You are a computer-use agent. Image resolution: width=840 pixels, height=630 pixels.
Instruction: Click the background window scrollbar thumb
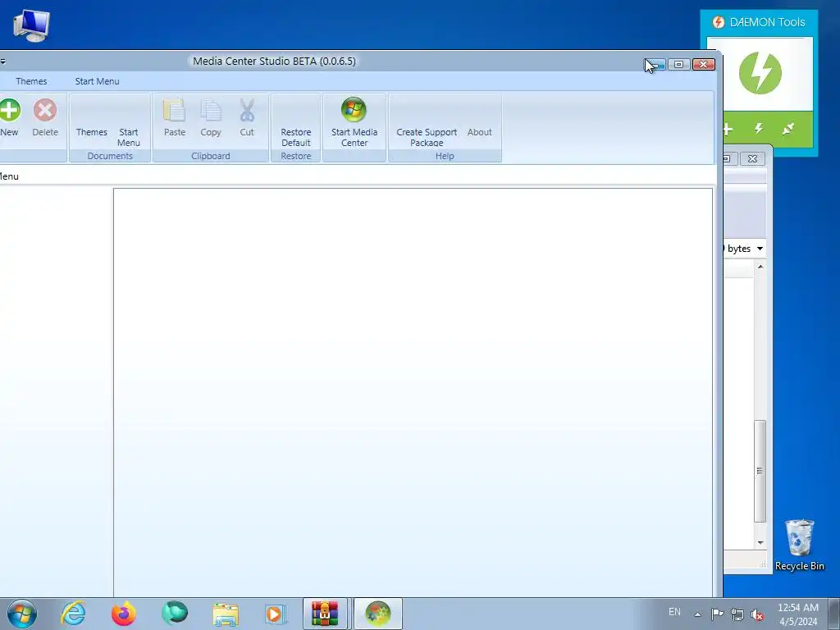point(760,472)
